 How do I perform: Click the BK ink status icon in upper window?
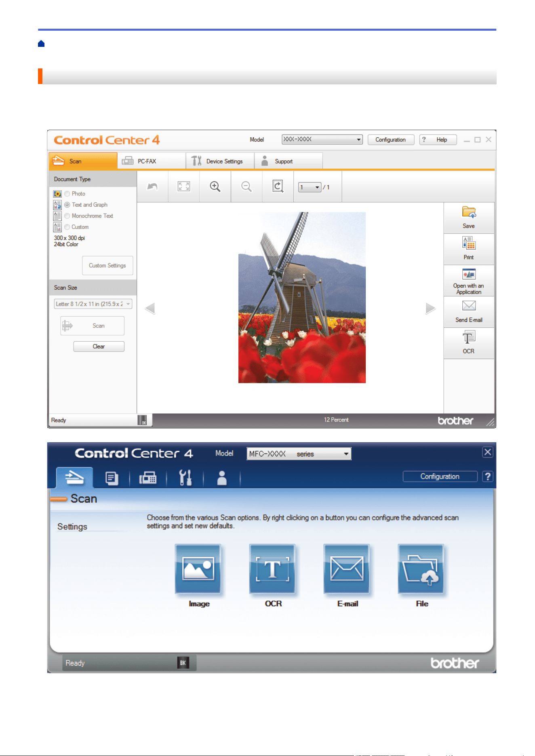142,420
